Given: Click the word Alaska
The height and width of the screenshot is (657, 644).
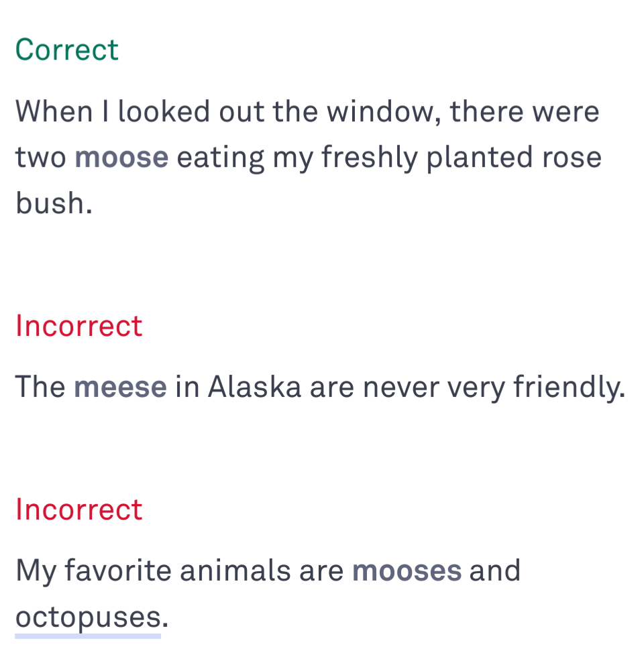Looking at the screenshot, I should pyautogui.click(x=254, y=386).
